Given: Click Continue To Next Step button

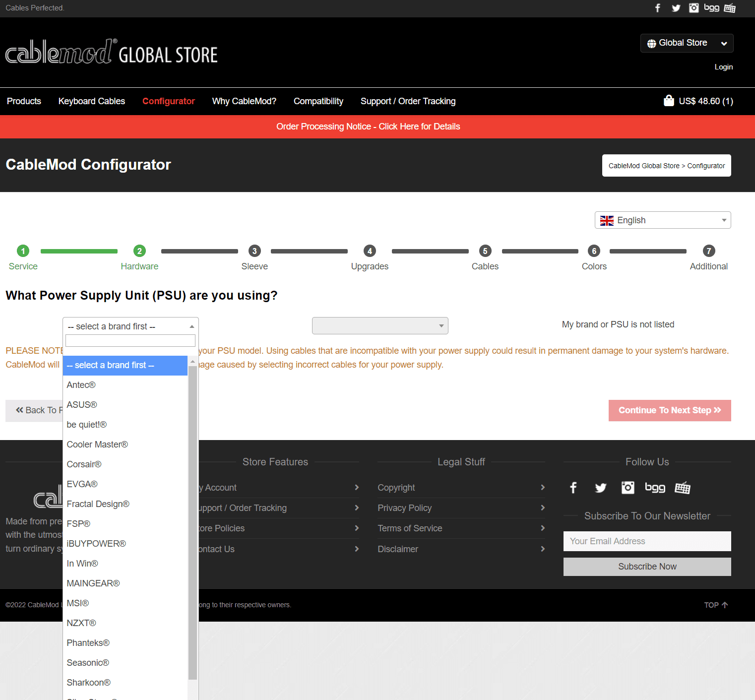Looking at the screenshot, I should point(670,410).
